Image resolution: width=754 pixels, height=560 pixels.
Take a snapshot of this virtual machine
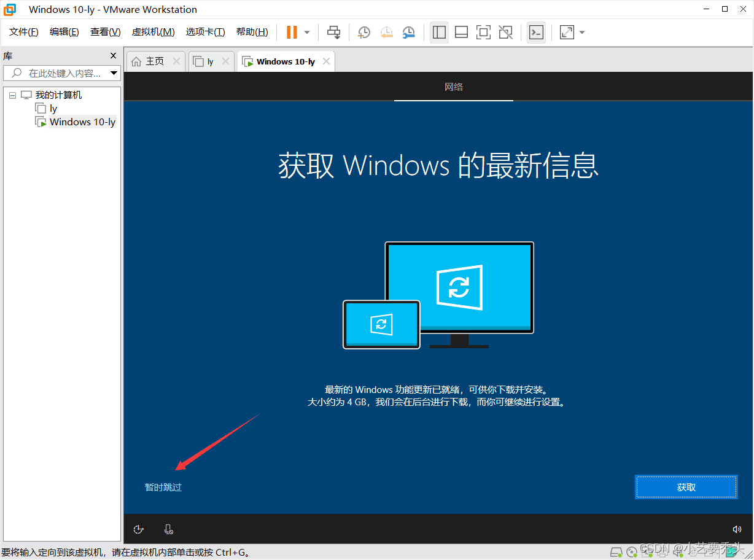[x=363, y=32]
